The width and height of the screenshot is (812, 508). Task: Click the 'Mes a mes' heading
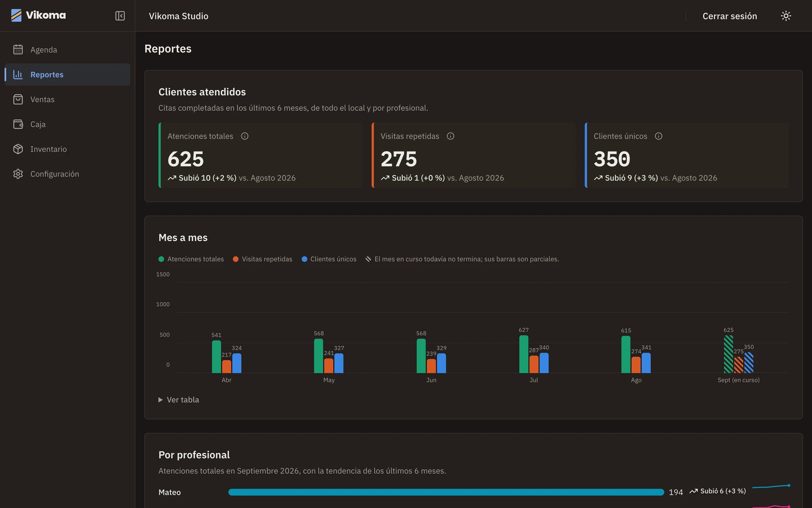click(x=183, y=237)
